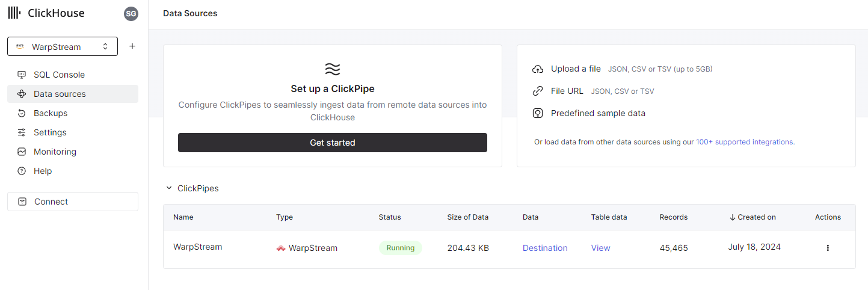This screenshot has width=868, height=290.
Task: Click the ClickPipe waves icon
Action: (332, 69)
